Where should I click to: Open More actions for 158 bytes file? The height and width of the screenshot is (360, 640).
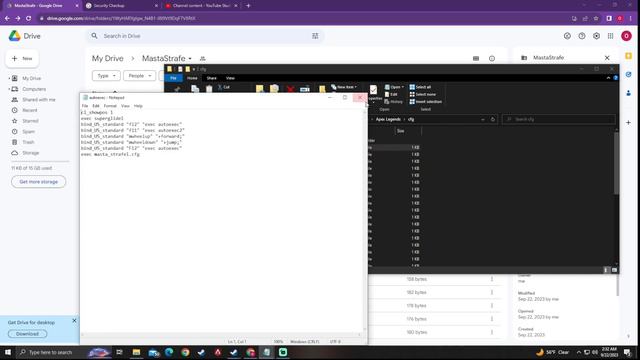pos(492,279)
